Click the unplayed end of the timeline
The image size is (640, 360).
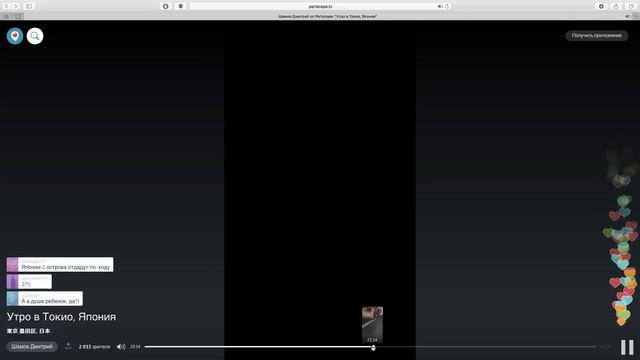(485, 347)
